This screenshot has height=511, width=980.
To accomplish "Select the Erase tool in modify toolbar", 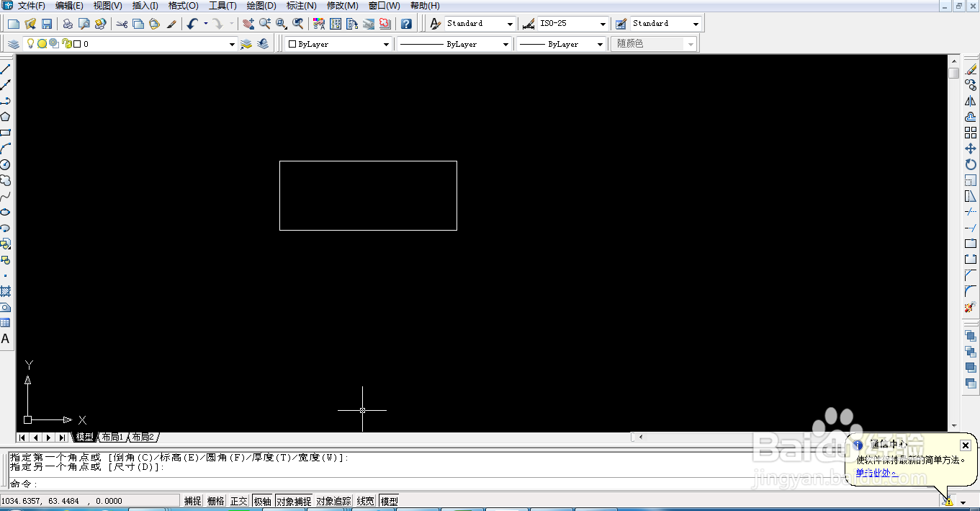I will (970, 69).
